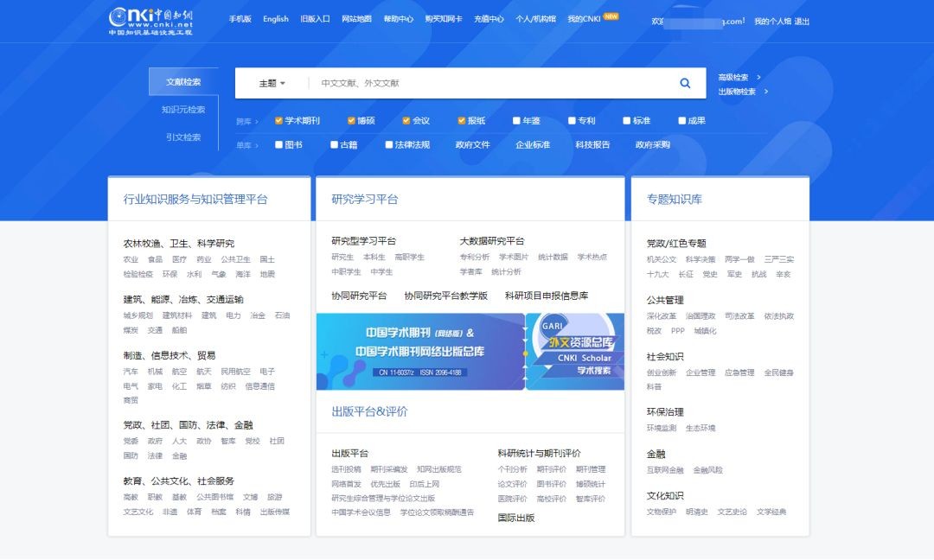Open 科研统计与期刊评价 link
Screen dimensions: 934x560
pos(539,454)
